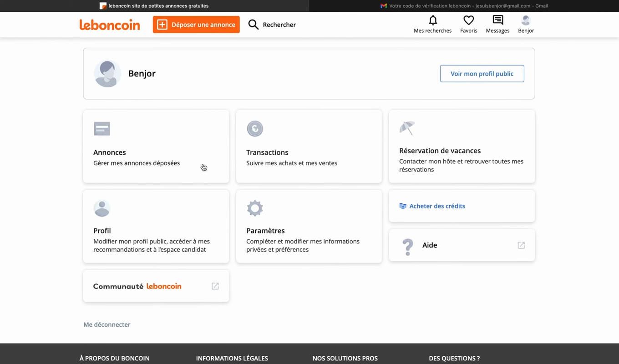Switch to the Gmail verification code tab
Image resolution: width=619 pixels, height=364 pixels.
pos(464,6)
